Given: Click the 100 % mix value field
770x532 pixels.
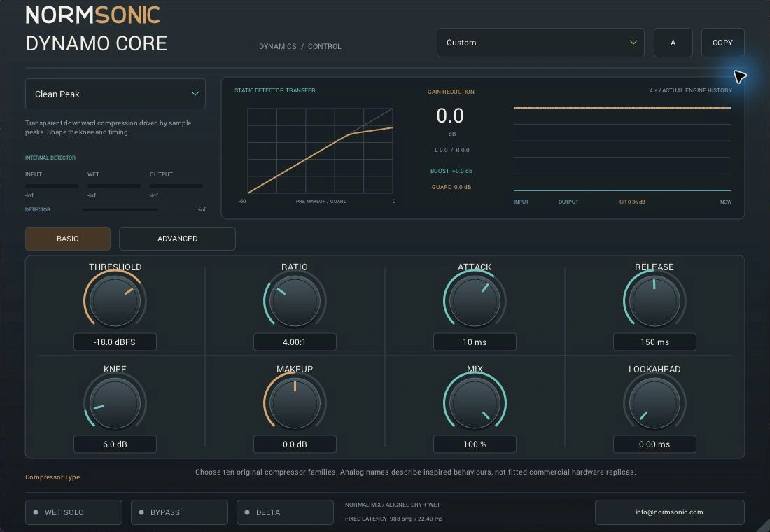Looking at the screenshot, I should click(x=475, y=444).
